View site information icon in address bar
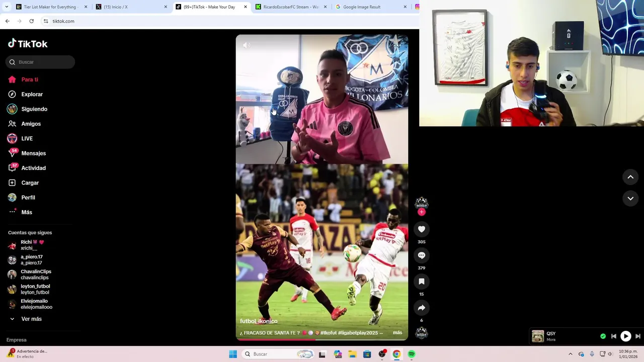644x362 pixels. (45, 21)
